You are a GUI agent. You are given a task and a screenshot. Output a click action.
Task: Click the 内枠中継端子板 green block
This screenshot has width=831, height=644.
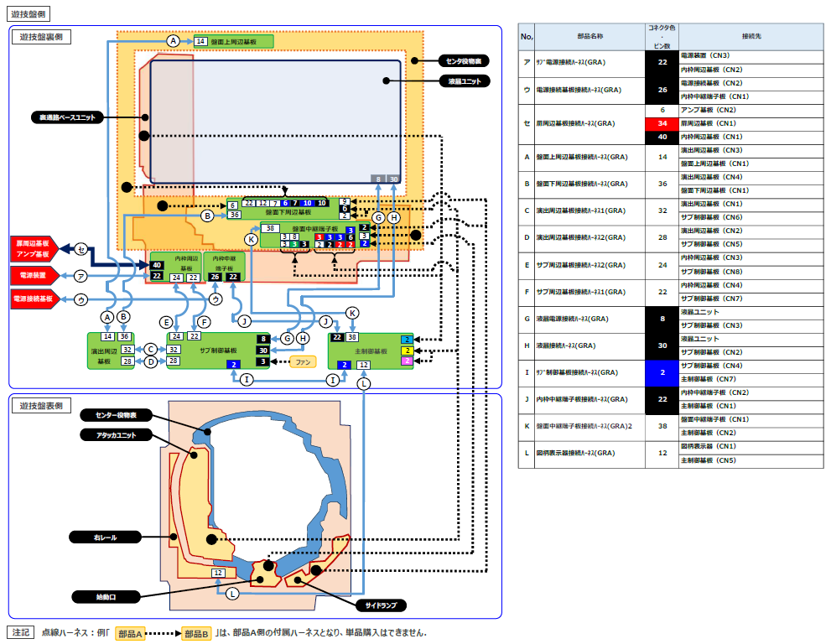coord(224,267)
